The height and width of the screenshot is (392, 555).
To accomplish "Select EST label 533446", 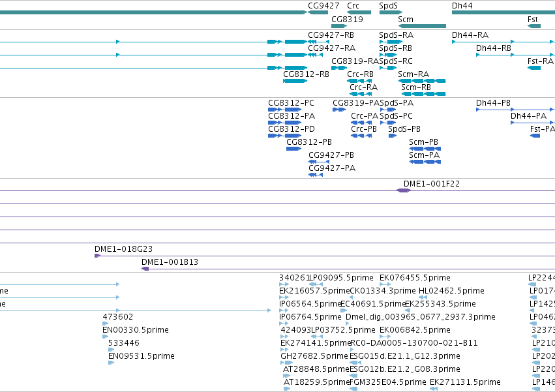I will tap(124, 343).
